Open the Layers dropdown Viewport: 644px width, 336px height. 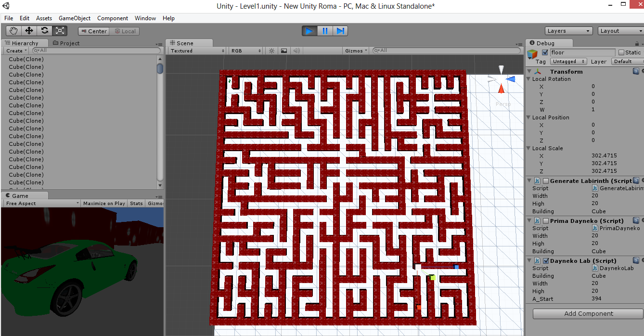568,31
